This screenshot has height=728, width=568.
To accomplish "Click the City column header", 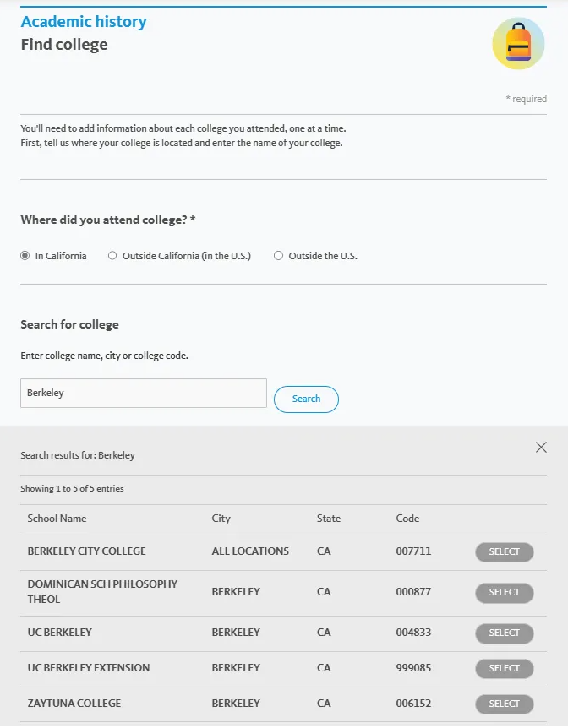I will coord(221,519).
